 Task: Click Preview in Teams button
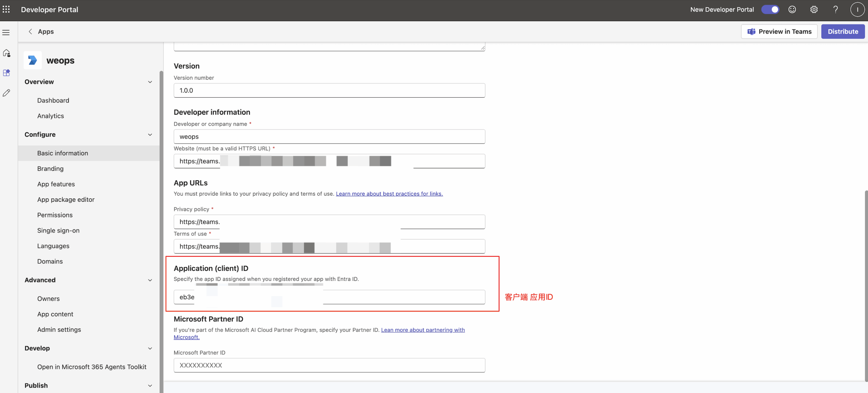click(x=779, y=32)
